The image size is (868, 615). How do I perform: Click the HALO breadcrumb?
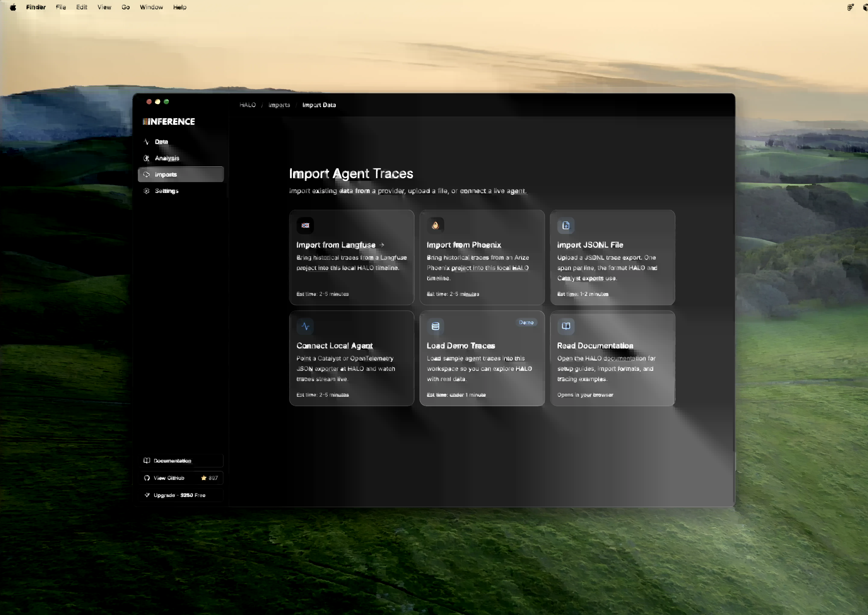248,105
